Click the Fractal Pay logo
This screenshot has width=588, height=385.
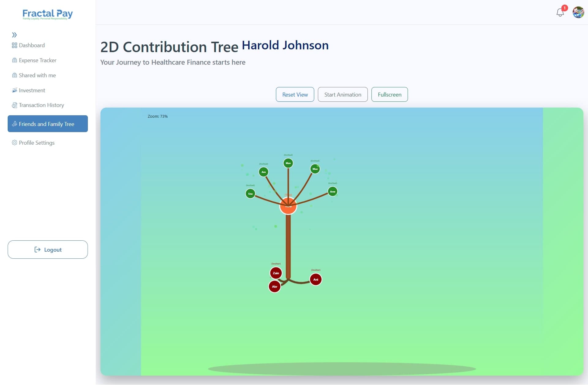47,14
